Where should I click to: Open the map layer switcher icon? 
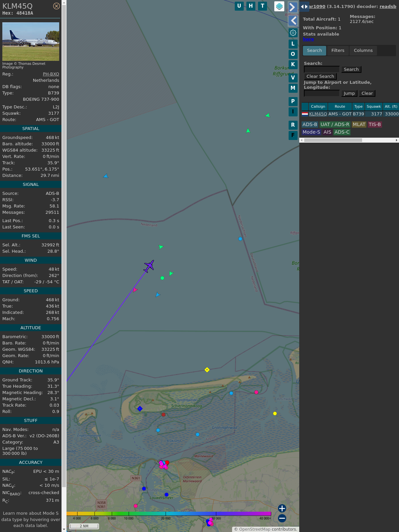[279, 6]
